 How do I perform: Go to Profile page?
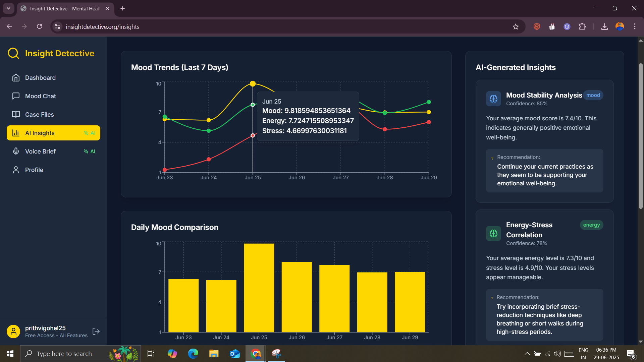[x=34, y=170]
